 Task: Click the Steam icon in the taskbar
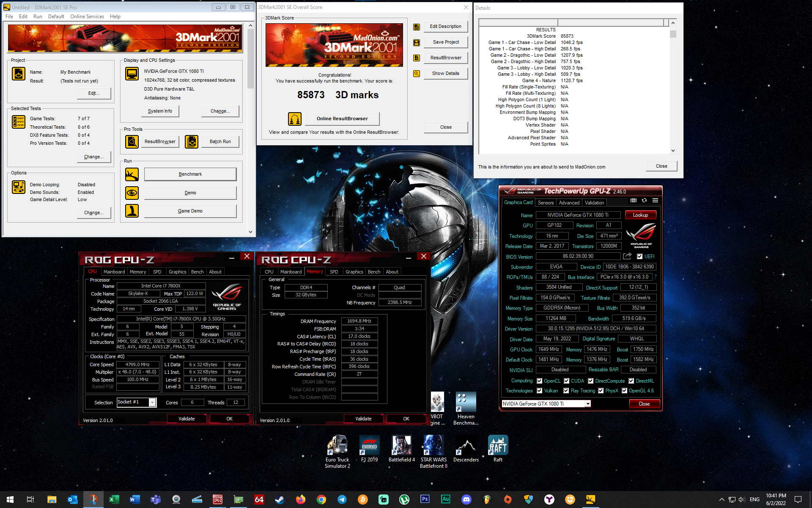[280, 500]
